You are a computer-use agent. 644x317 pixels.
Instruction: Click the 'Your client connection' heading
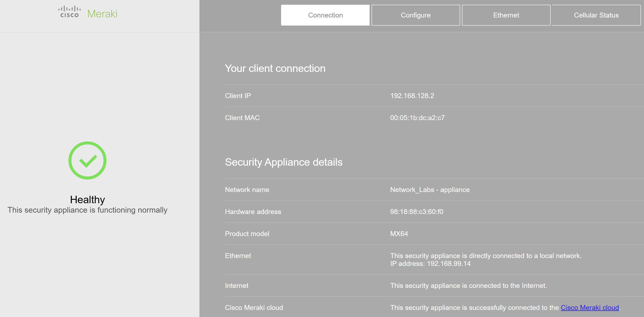click(x=275, y=68)
